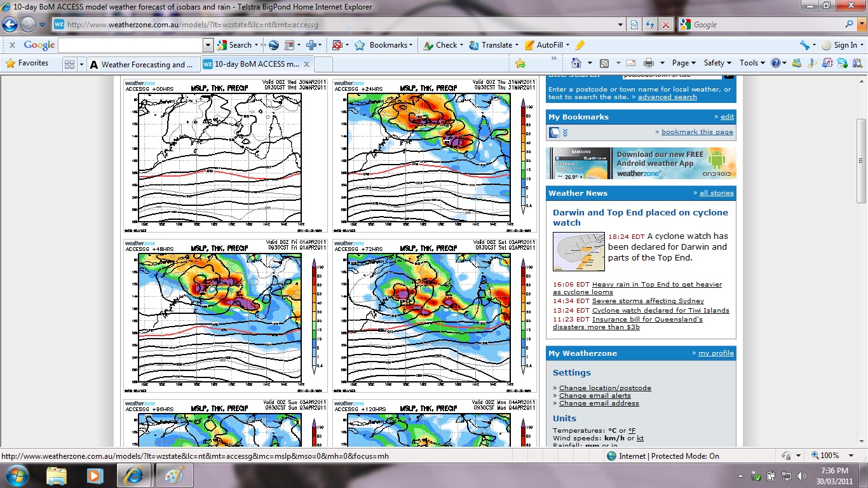The height and width of the screenshot is (488, 868).
Task: Open the all stories link
Action: (x=717, y=193)
